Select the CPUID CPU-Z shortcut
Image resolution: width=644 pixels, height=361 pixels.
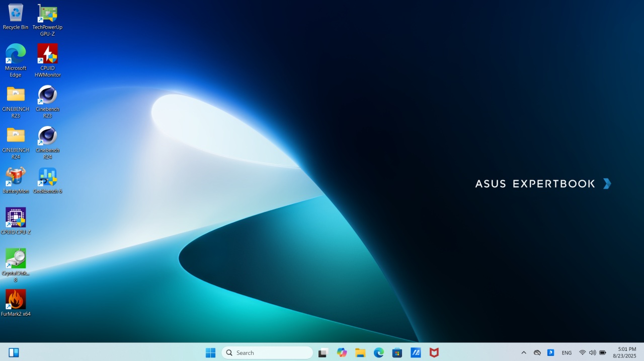pos(16,218)
